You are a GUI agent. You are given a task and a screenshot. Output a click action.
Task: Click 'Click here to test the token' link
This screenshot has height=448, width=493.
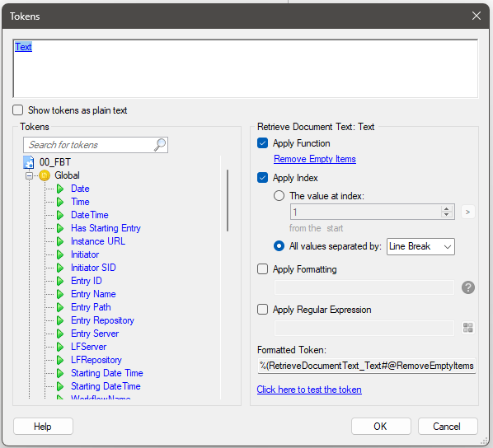309,390
